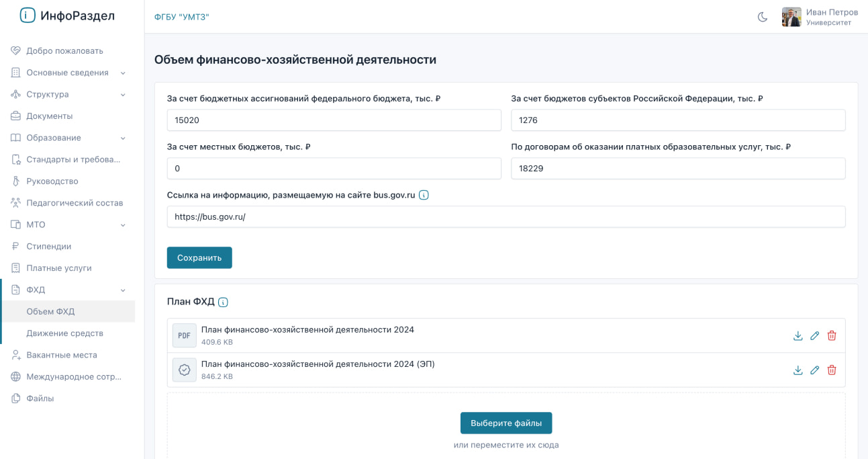868x459 pixels.
Task: Open Иван Петров user profile avatar
Action: [791, 17]
